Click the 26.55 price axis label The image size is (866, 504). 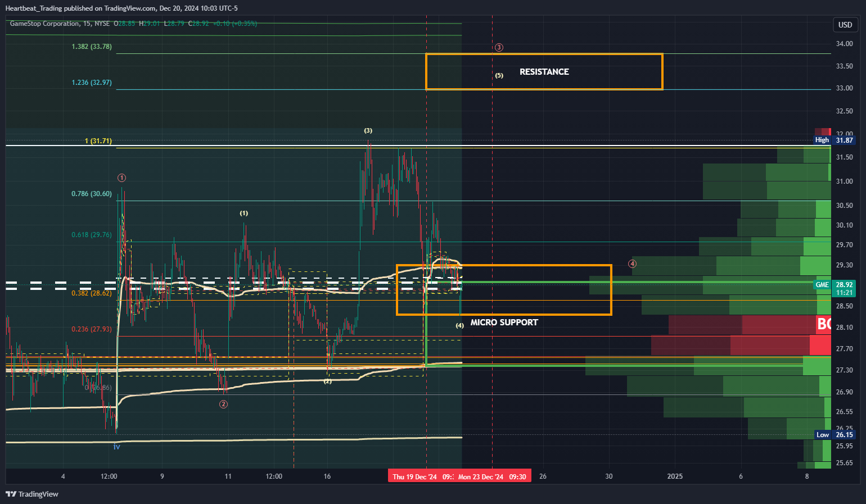(844, 412)
